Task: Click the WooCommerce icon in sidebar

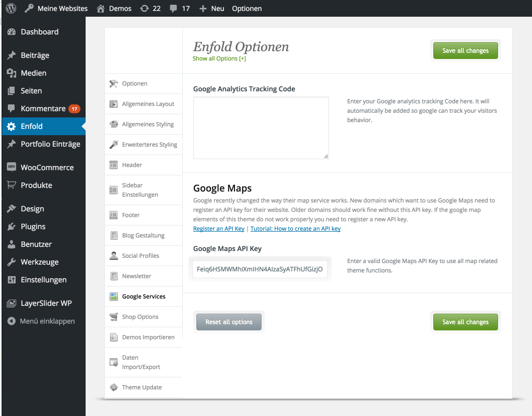Action: coord(11,168)
